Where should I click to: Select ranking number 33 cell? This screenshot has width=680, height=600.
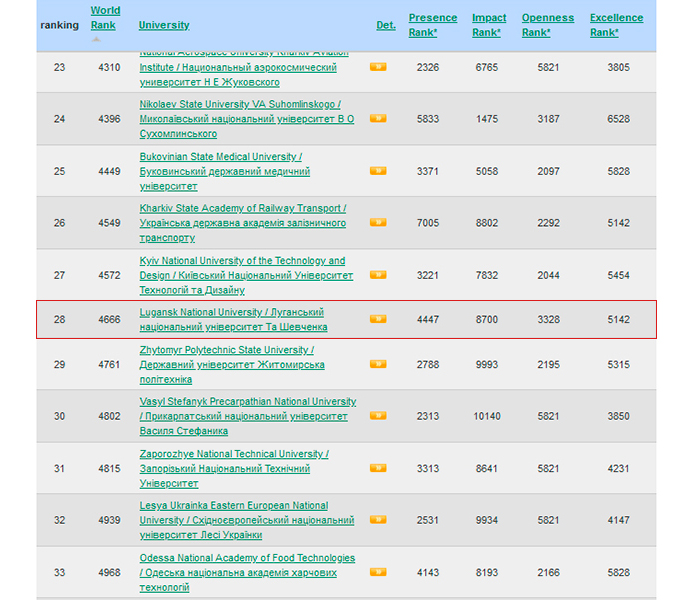click(x=59, y=573)
